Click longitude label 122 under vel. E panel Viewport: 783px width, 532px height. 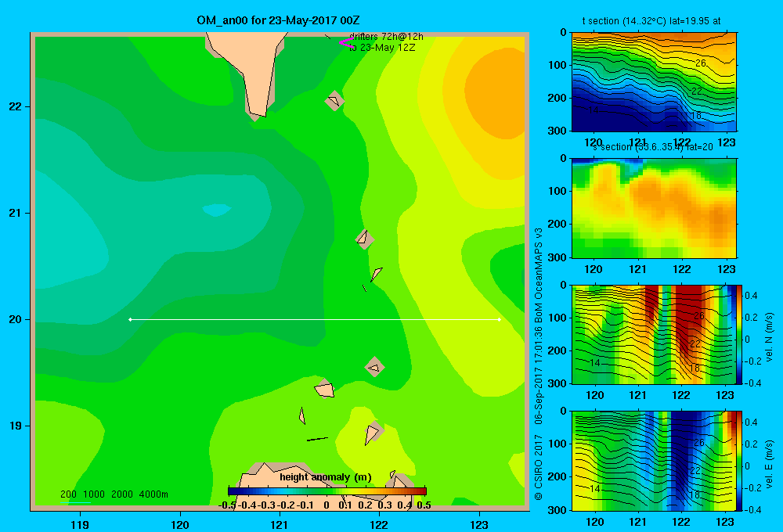pyautogui.click(x=681, y=522)
